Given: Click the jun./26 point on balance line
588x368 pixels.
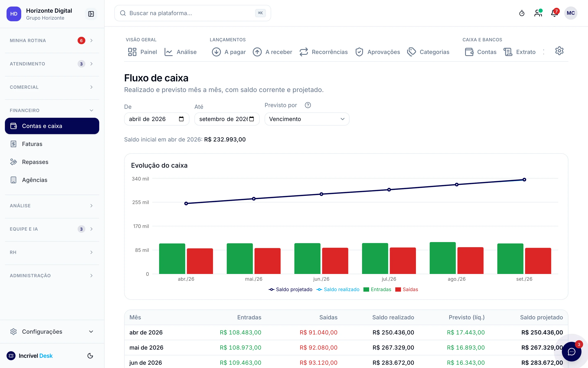Looking at the screenshot, I should (321, 194).
